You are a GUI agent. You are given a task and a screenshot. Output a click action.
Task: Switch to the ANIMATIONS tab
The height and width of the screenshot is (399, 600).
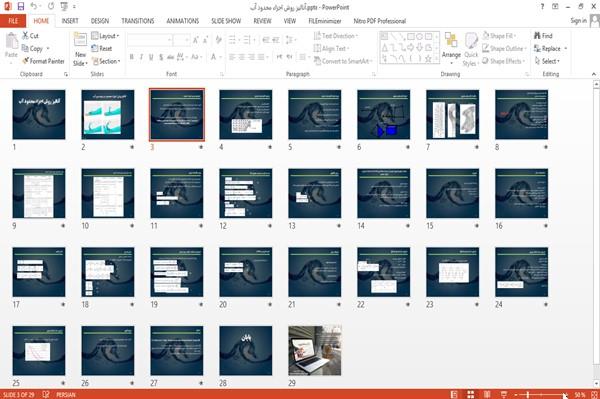pos(183,21)
